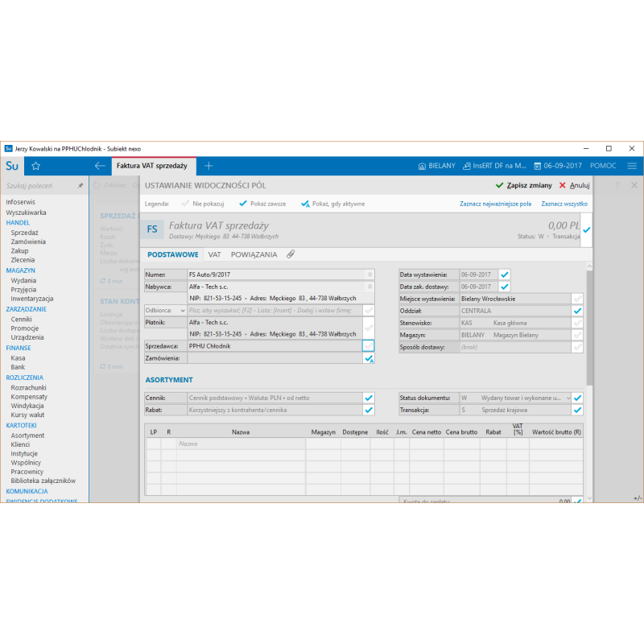Image resolution: width=644 pixels, height=644 pixels.
Task: Click the Su application logo
Action: click(x=12, y=166)
